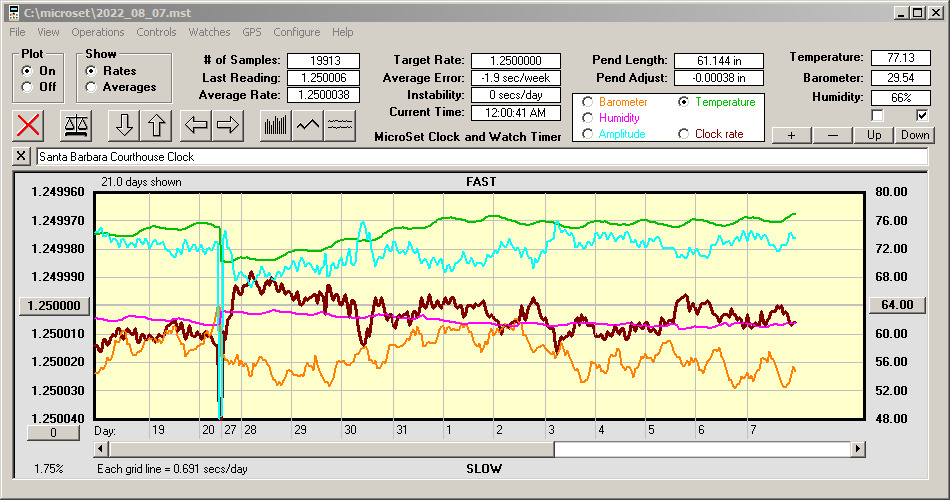The width and height of the screenshot is (950, 500).
Task: Click the plus button beside minus
Action: point(791,135)
